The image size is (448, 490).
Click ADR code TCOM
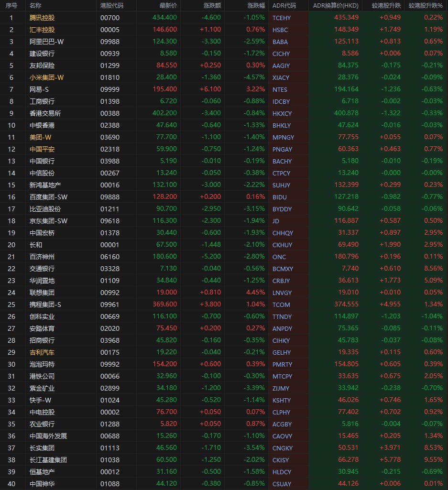[x=281, y=305]
